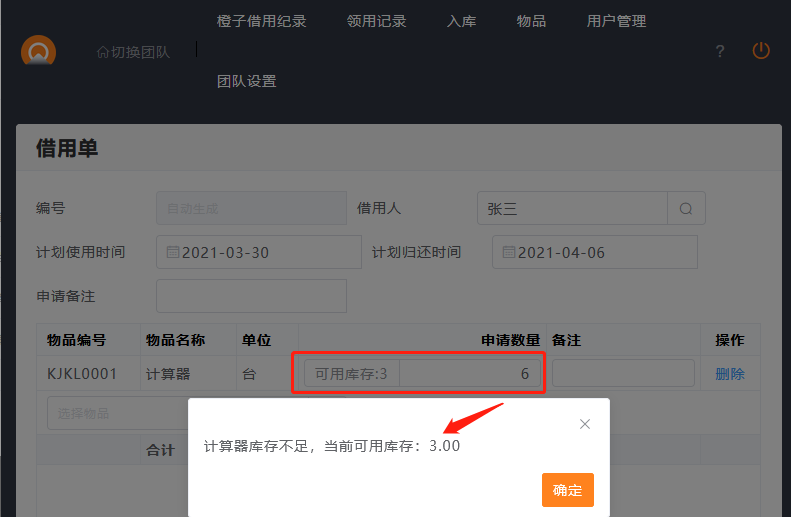Click the orange power logout icon
Image resolution: width=791 pixels, height=517 pixels.
(x=761, y=51)
